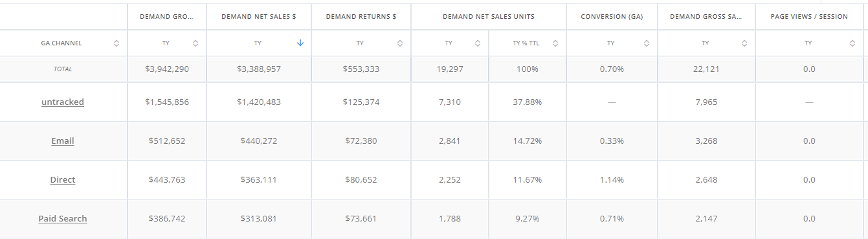
Task: Select the Demand Net Sales Units header
Action: tap(489, 16)
